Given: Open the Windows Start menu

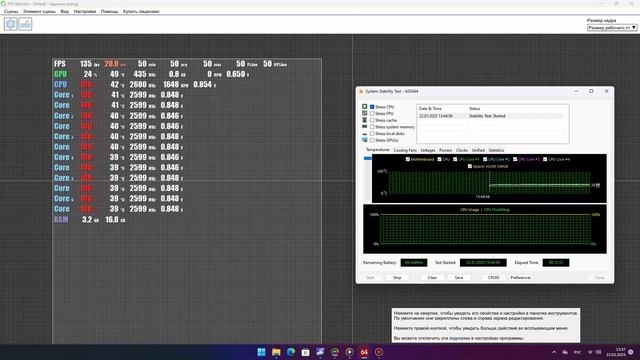Looking at the screenshot, I should pos(262,352).
